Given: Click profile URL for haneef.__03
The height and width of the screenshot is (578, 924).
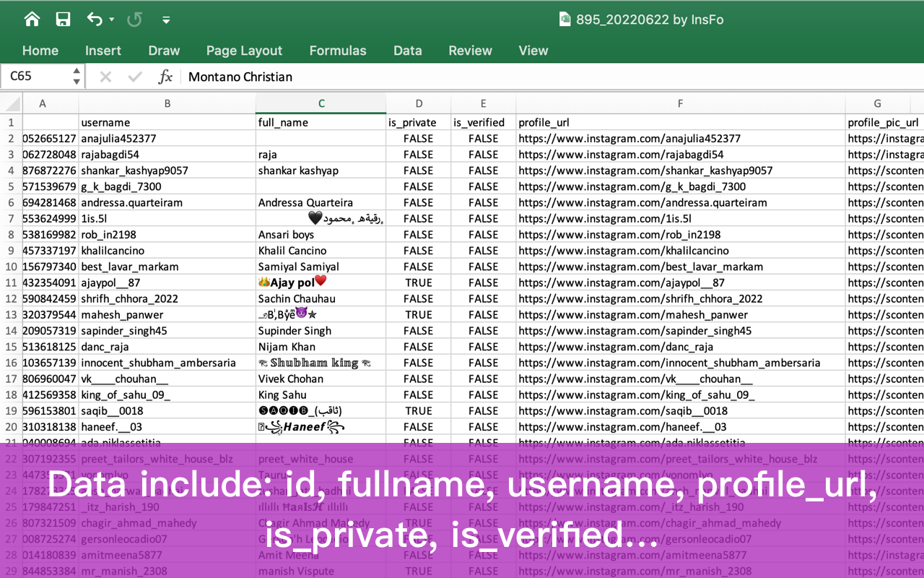Looking at the screenshot, I should tap(680, 427).
